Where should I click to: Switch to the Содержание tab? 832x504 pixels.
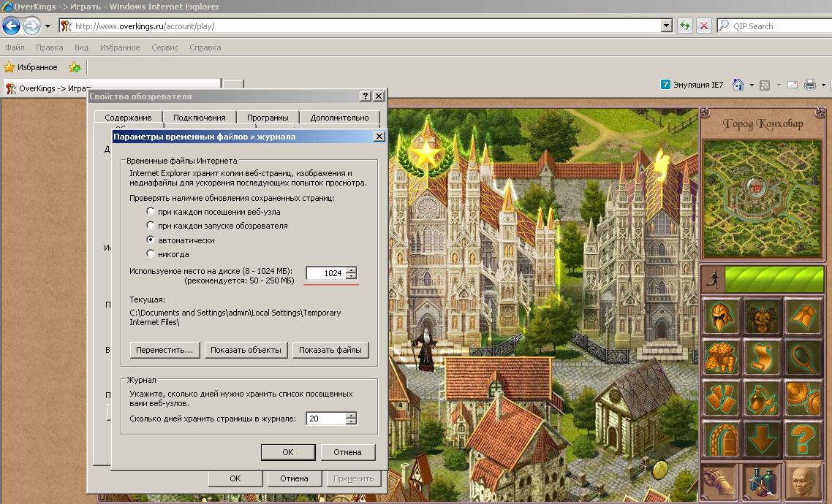tap(128, 118)
